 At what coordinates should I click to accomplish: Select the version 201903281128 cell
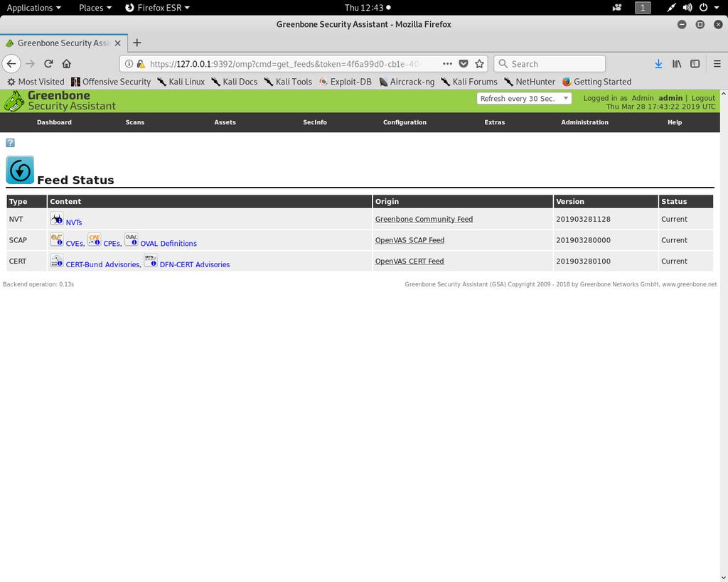[606, 219]
